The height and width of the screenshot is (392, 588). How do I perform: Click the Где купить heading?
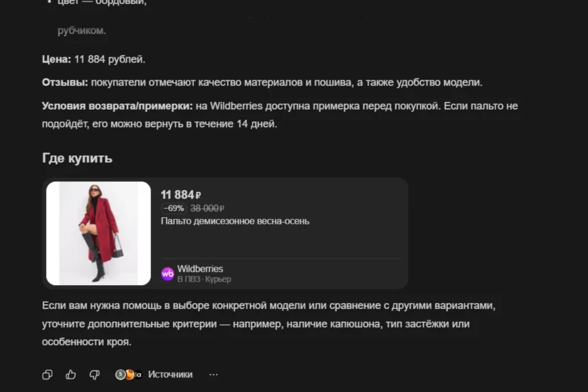[78, 158]
